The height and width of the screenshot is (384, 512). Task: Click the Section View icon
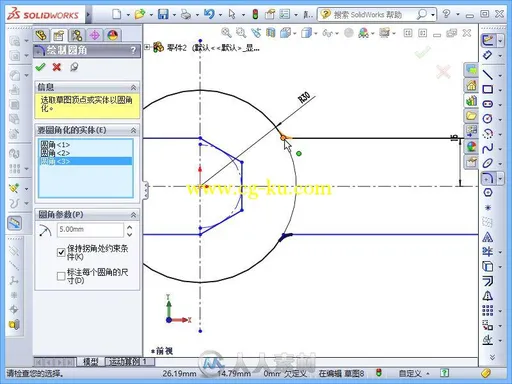pyautogui.click(x=270, y=33)
